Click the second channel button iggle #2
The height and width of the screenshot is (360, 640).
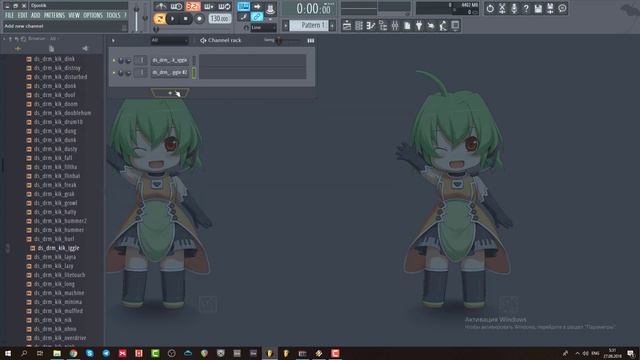tap(169, 72)
